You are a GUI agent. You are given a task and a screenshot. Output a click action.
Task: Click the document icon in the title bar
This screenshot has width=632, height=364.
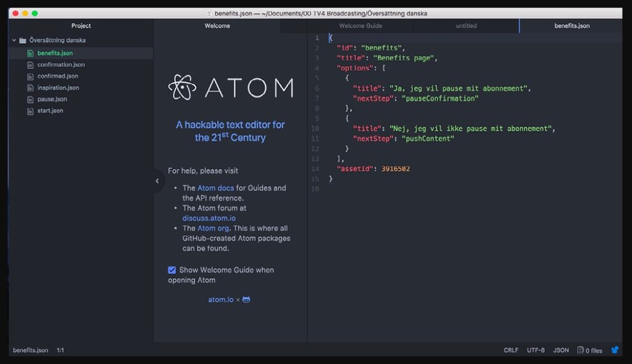pyautogui.click(x=209, y=14)
